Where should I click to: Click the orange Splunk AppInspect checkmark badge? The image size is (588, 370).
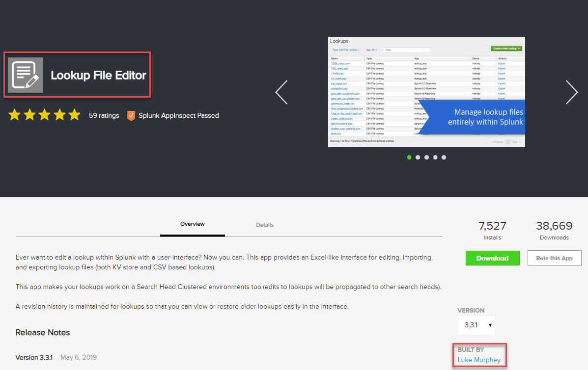[131, 116]
